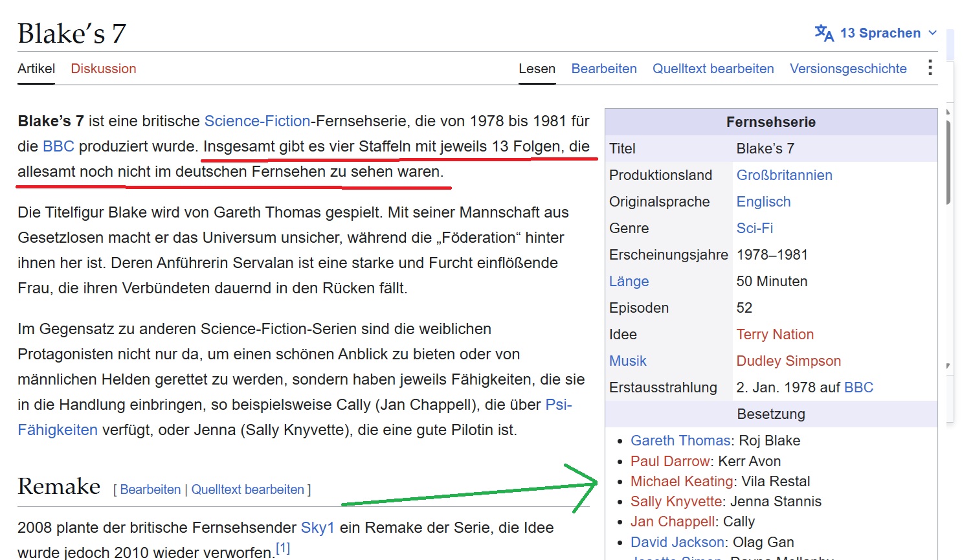Click the Produktionsland label
Viewport: 973px width, 560px height.
point(660,175)
